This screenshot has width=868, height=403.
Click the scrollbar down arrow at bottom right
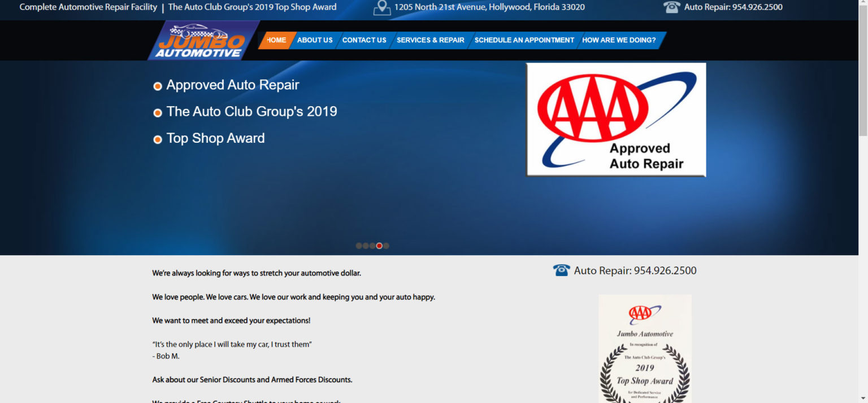click(x=863, y=398)
